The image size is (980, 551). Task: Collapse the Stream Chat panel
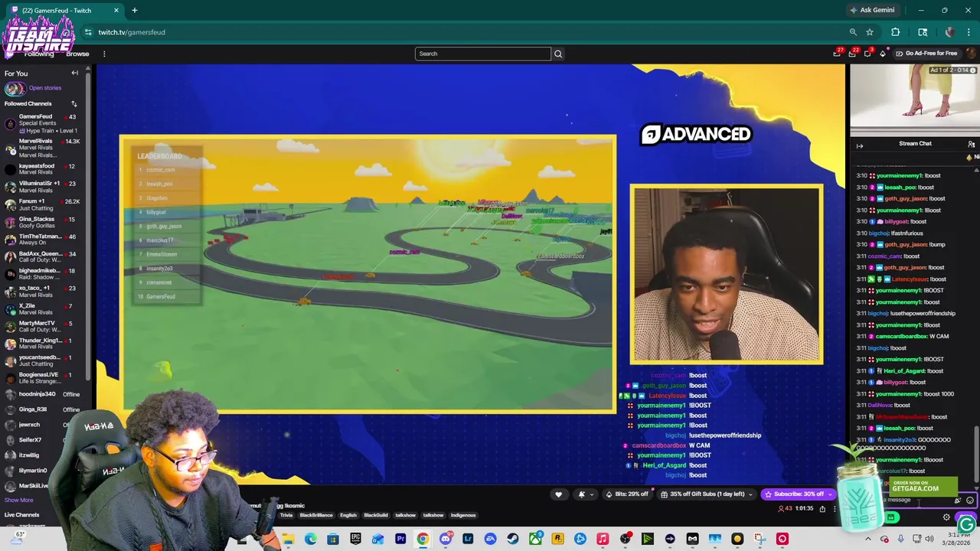tap(860, 145)
